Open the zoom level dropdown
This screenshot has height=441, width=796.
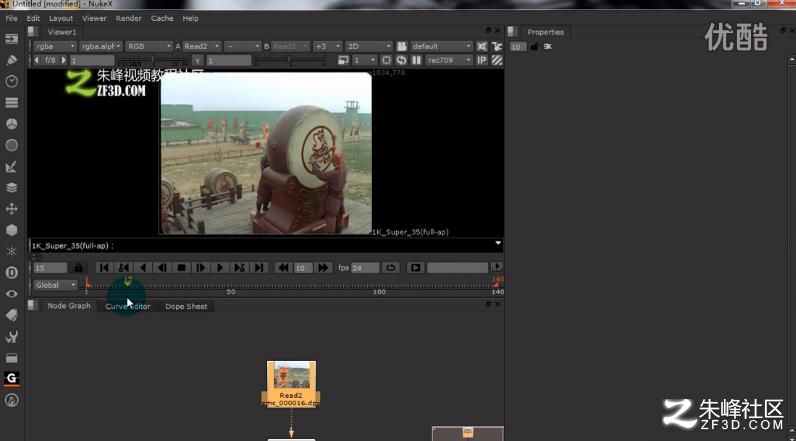[x=327, y=46]
